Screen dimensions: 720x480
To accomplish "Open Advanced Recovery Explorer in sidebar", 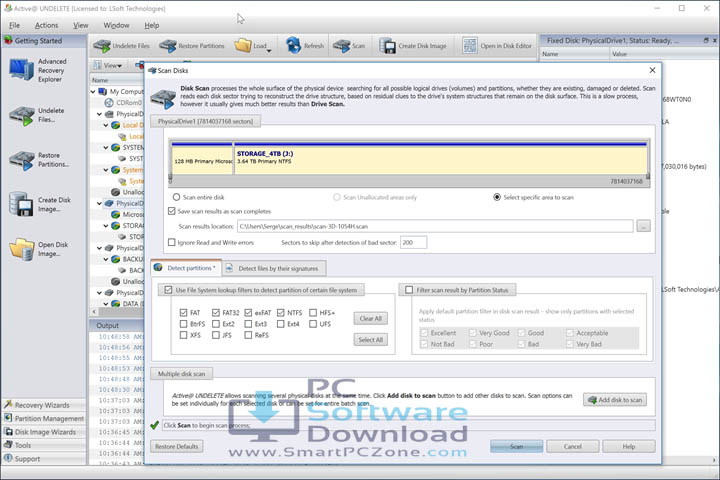I will [38, 70].
